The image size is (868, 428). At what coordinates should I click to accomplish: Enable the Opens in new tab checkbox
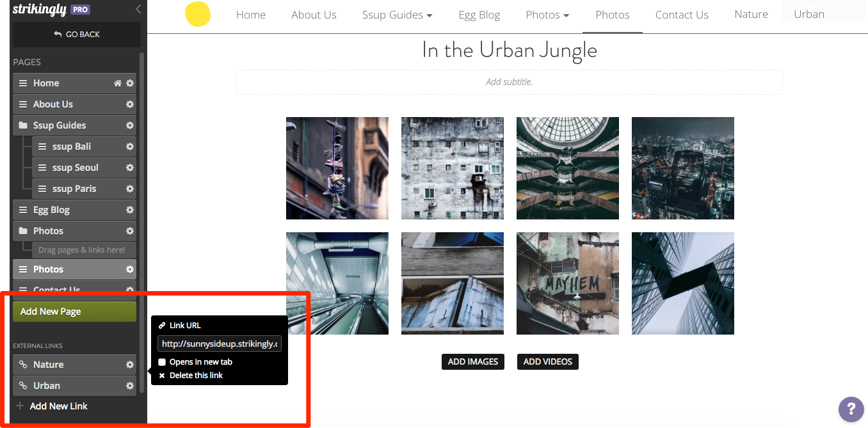162,362
